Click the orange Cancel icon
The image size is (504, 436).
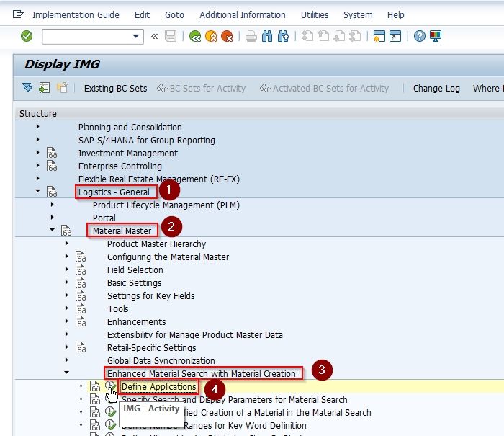[x=227, y=36]
